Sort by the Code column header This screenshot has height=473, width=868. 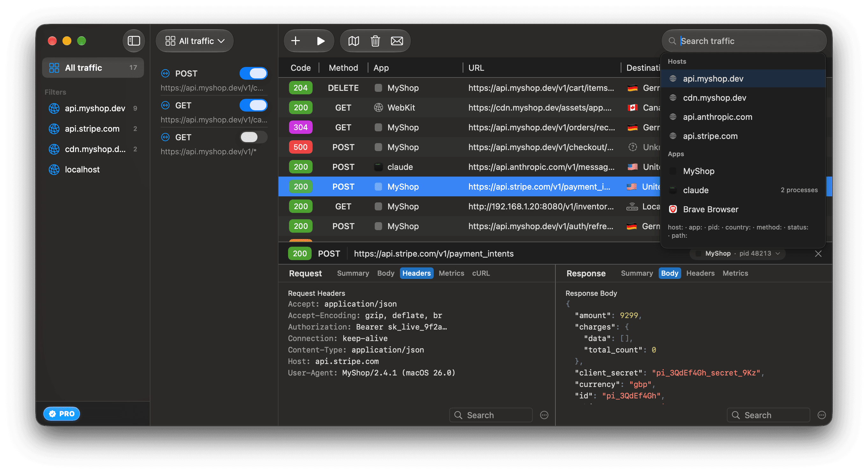point(300,68)
